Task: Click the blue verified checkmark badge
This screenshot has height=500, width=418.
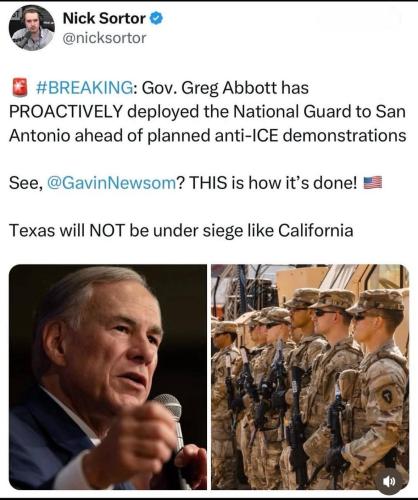Action: (156, 18)
